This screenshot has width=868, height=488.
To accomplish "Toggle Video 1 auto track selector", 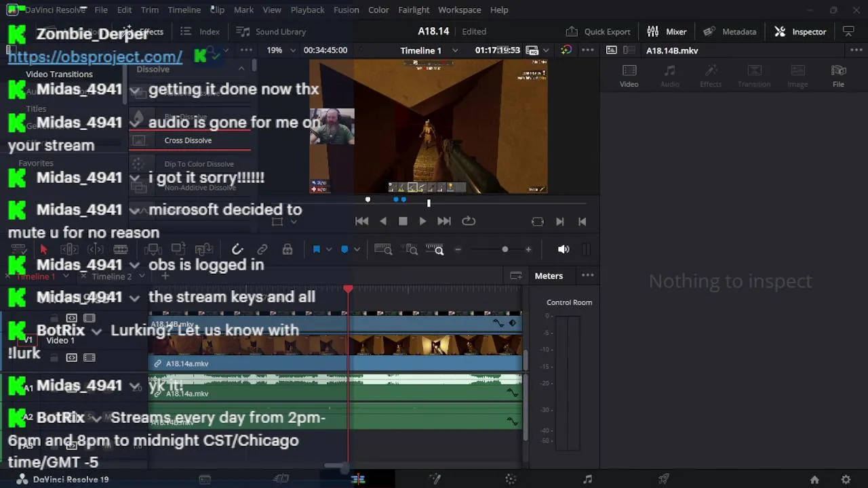I will coord(71,357).
